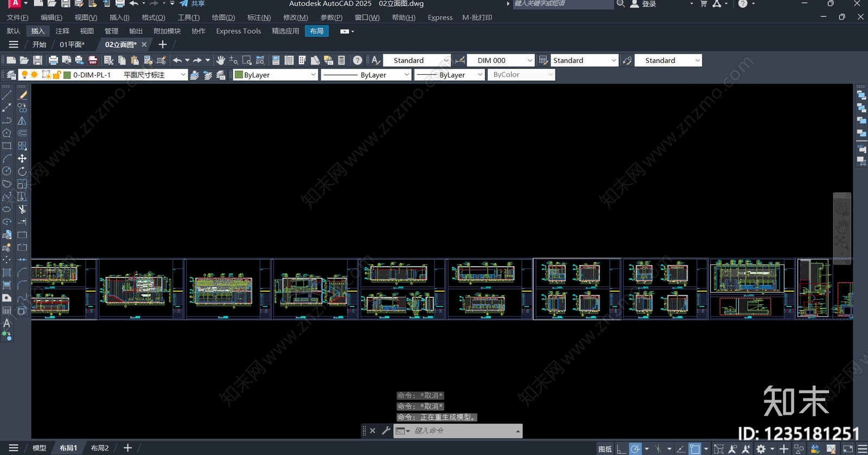
Task: Toggle the layer lock padlock icon
Action: point(56,75)
